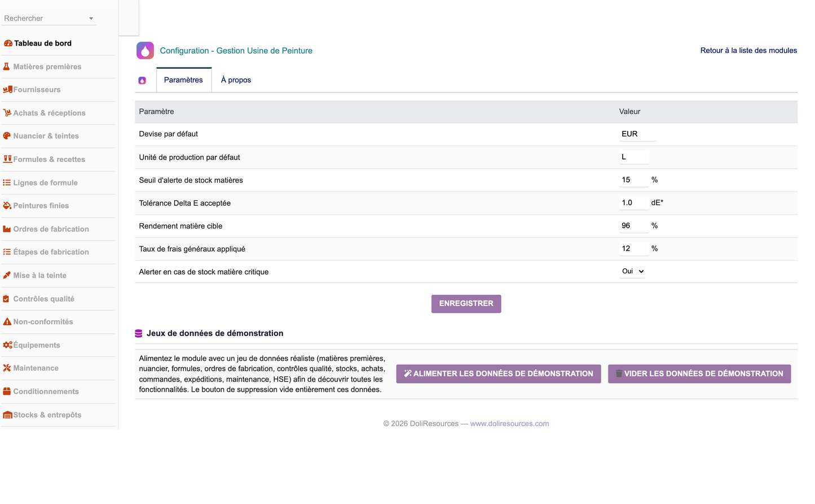Screen dimensions: 815x504
Task: Click the Stocks & entrepôts warehouse icon
Action: point(8,415)
